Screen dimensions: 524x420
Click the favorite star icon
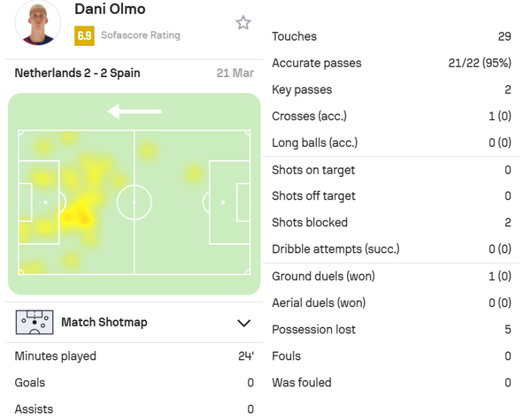click(243, 23)
